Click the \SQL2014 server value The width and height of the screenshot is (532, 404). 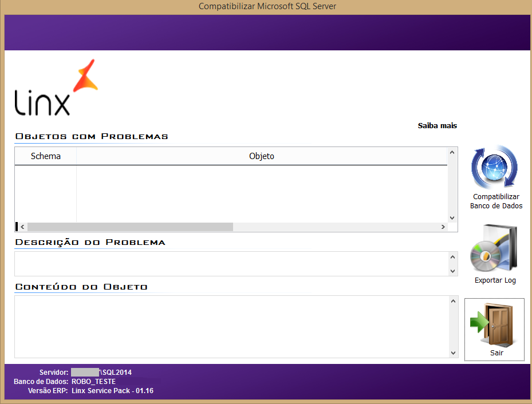(116, 373)
